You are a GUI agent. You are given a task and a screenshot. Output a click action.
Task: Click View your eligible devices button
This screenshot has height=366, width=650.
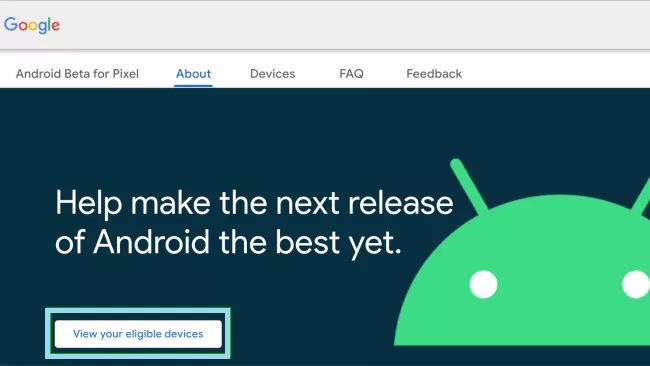coord(138,334)
